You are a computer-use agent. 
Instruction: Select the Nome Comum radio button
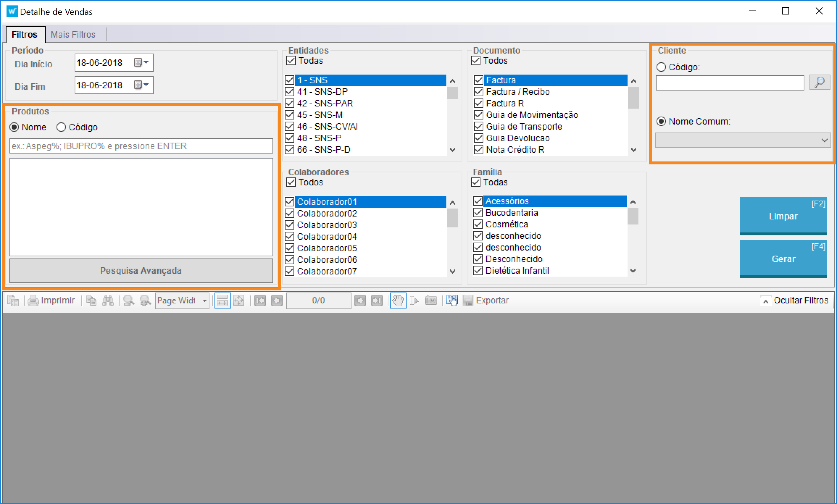click(x=661, y=121)
